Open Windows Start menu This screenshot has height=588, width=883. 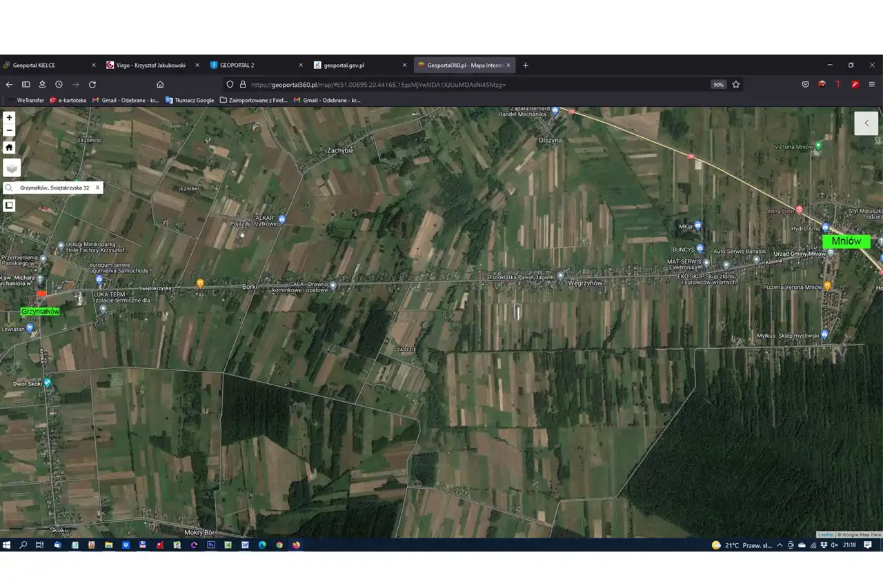(x=7, y=545)
